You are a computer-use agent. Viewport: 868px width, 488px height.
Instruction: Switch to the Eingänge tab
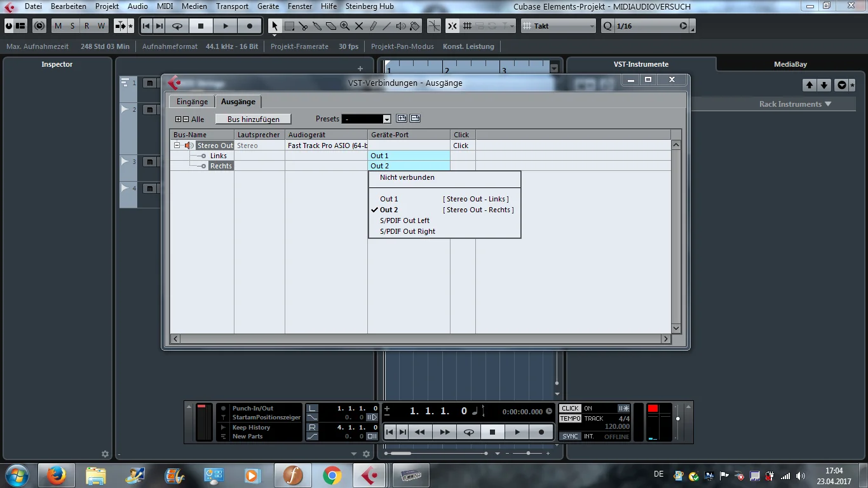pyautogui.click(x=192, y=102)
